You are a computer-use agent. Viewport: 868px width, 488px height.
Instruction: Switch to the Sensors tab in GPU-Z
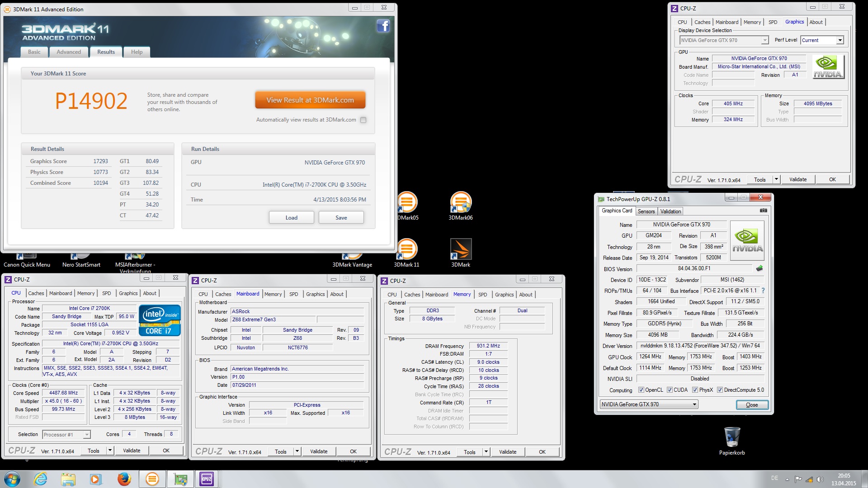click(646, 211)
